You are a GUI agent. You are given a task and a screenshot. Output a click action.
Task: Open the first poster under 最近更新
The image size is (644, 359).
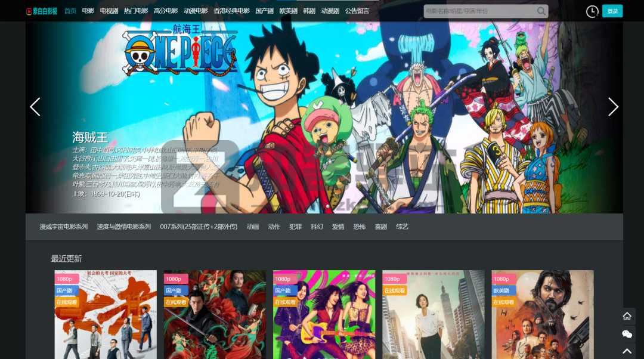coord(106,314)
